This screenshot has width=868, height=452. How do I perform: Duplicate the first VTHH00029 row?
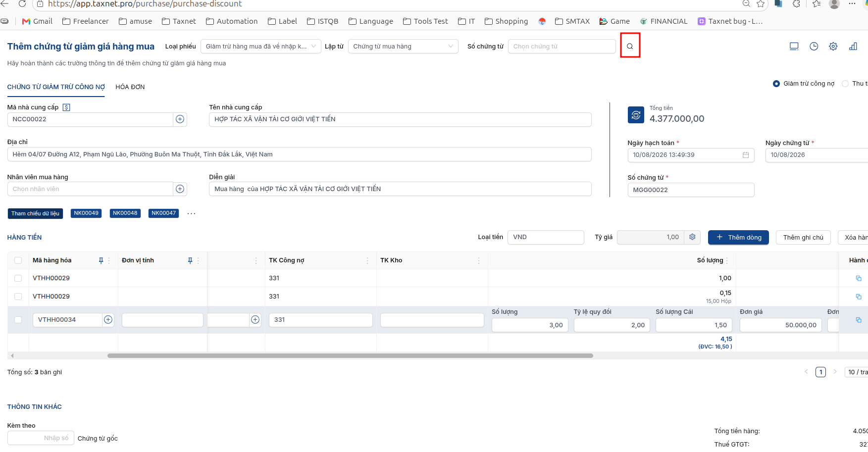click(x=859, y=278)
